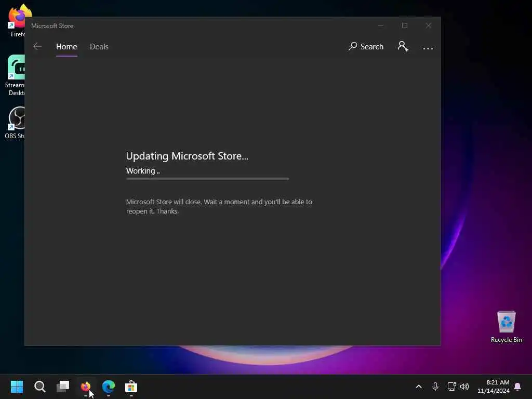The width and height of the screenshot is (532, 399).
Task: Click Microsoft Store taskbar icon
Action: coord(131,387)
